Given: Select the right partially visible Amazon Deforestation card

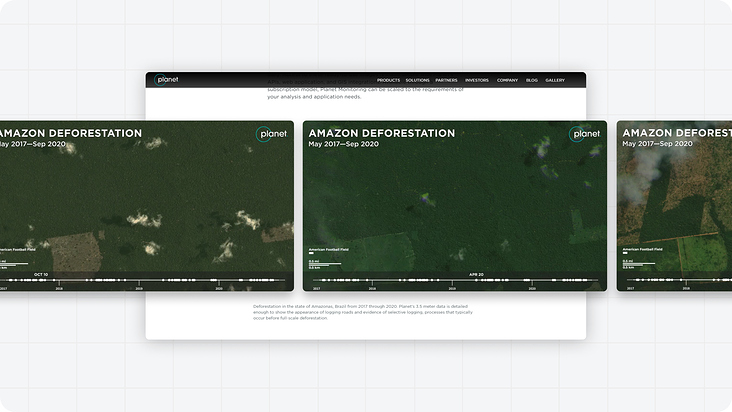Looking at the screenshot, I should tap(674, 206).
